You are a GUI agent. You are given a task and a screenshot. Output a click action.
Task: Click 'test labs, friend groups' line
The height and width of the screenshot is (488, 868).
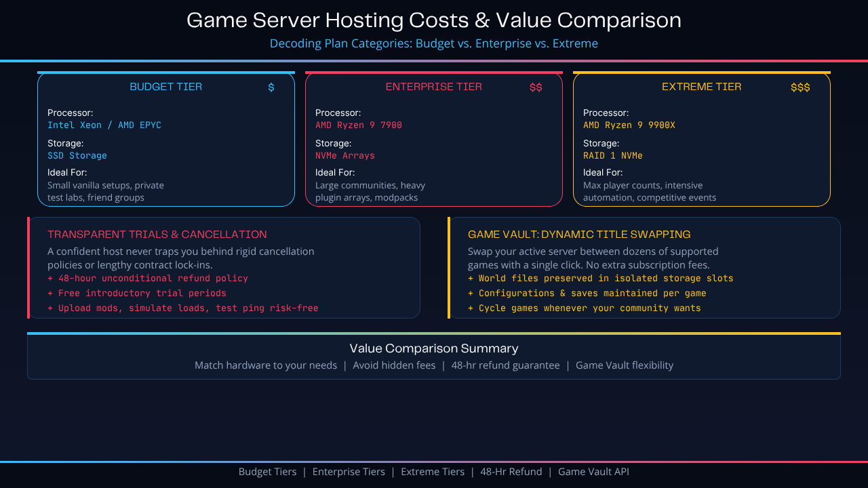(x=96, y=198)
